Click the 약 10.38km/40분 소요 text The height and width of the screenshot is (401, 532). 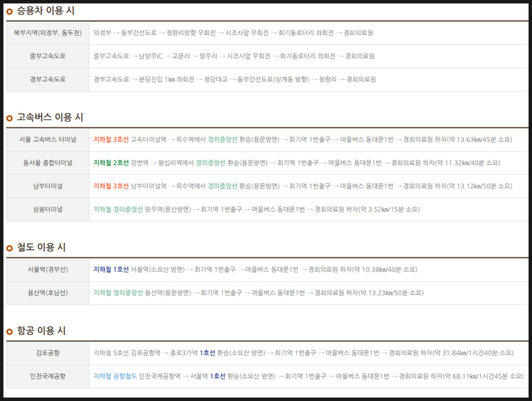[385, 269]
